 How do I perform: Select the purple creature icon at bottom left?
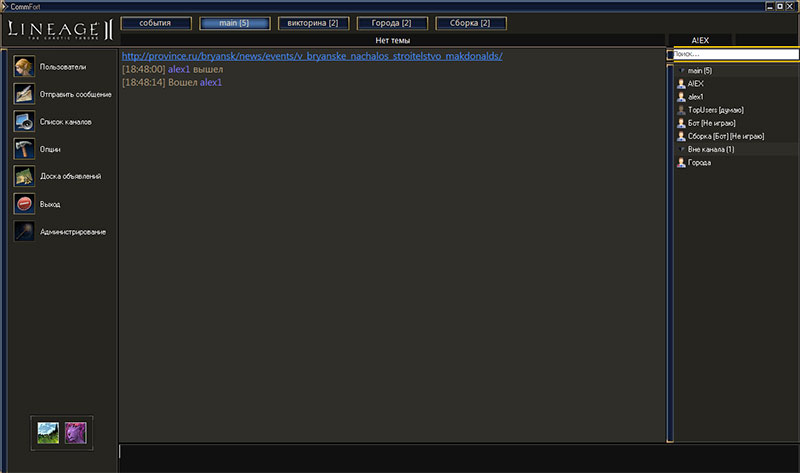pyautogui.click(x=76, y=432)
